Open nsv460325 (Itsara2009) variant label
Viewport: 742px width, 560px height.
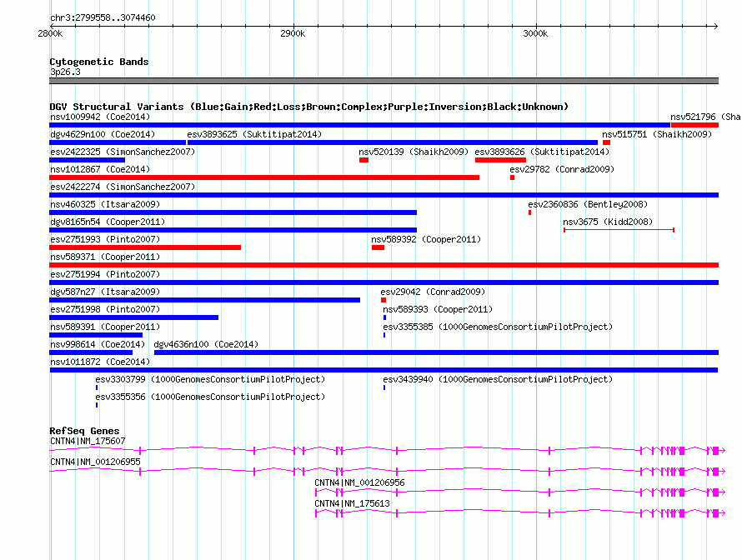[105, 204]
